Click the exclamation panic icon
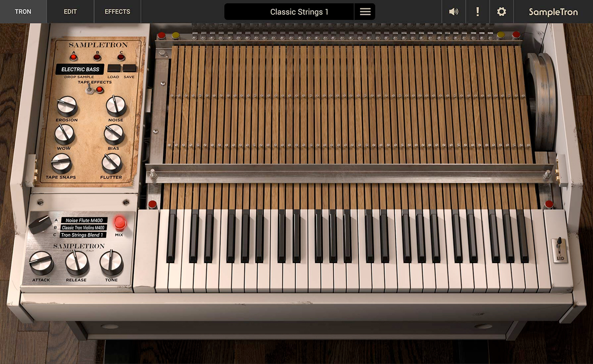 pyautogui.click(x=478, y=12)
